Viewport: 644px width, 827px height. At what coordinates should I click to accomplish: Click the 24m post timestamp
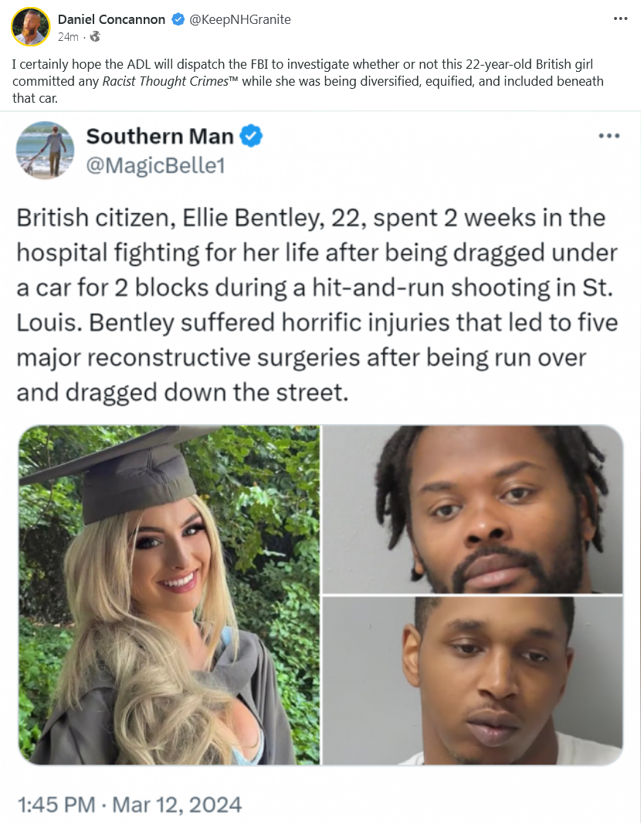pos(68,37)
